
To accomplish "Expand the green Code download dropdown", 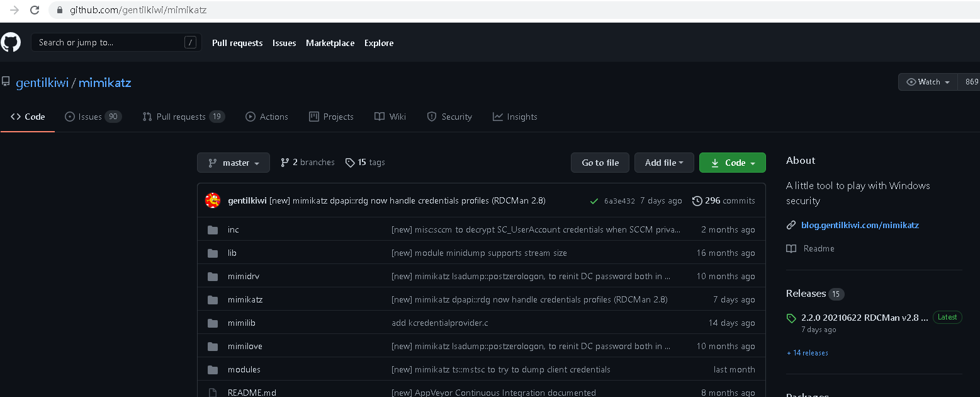I will point(733,163).
